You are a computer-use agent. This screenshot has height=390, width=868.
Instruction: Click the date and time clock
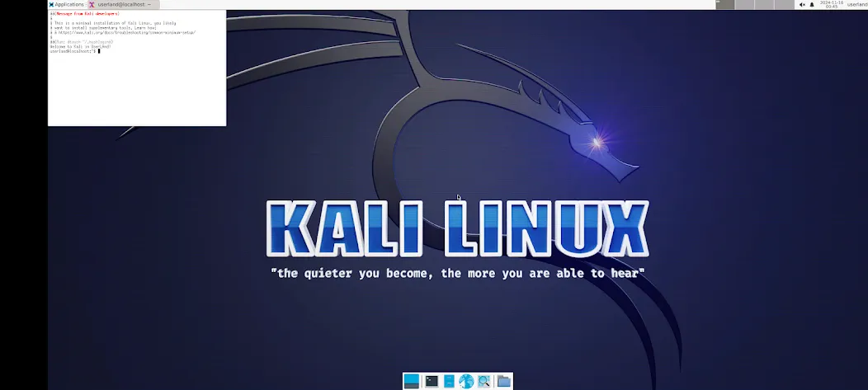832,4
